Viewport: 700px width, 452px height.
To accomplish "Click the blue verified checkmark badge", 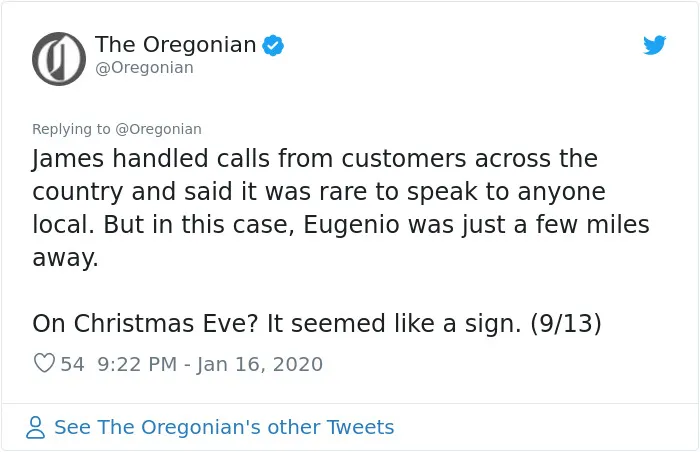I will 273,45.
